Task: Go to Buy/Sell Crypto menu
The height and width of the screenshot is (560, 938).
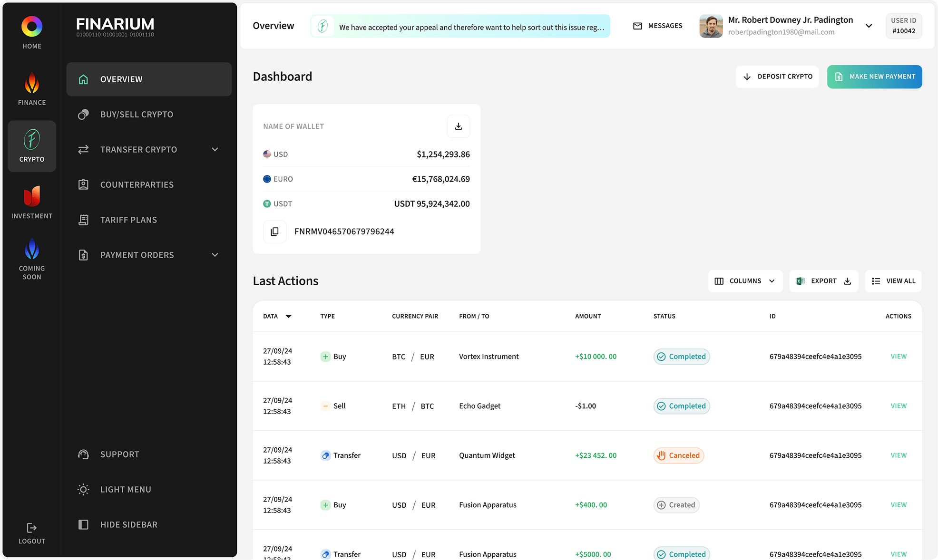Action: 137,114
